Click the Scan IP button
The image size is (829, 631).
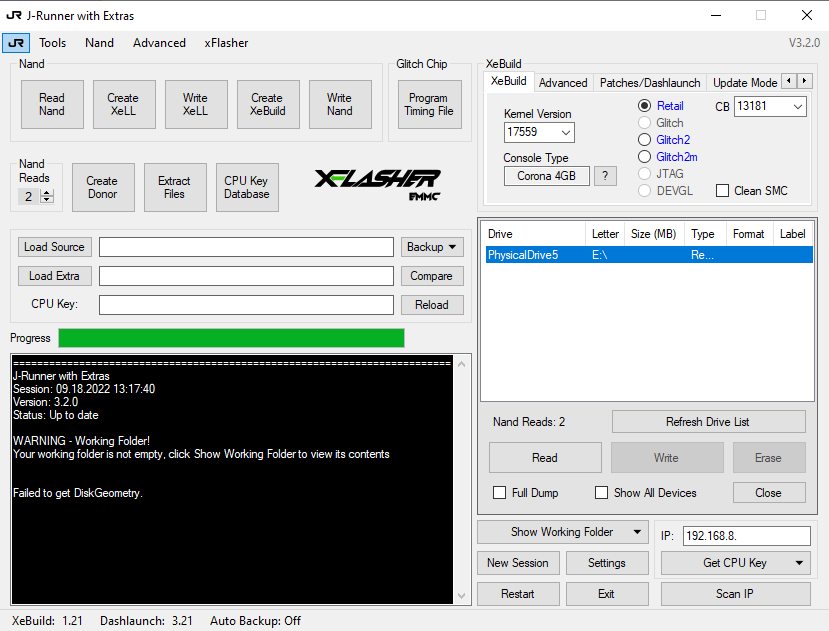[x=735, y=594]
